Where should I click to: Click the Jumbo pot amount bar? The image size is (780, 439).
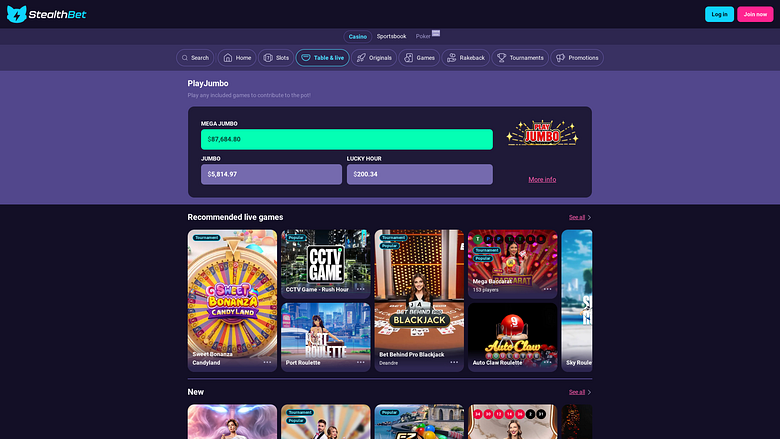(271, 175)
